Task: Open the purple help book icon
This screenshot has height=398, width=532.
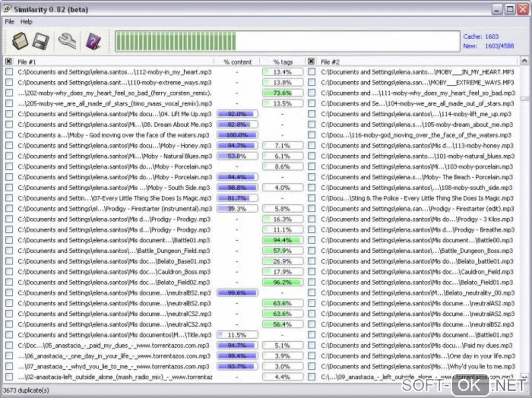Action: (x=93, y=41)
